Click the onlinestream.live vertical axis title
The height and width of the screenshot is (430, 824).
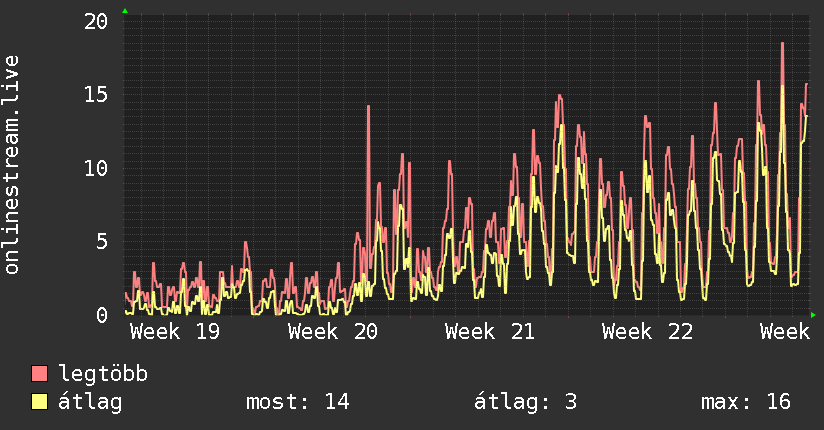(x=12, y=165)
